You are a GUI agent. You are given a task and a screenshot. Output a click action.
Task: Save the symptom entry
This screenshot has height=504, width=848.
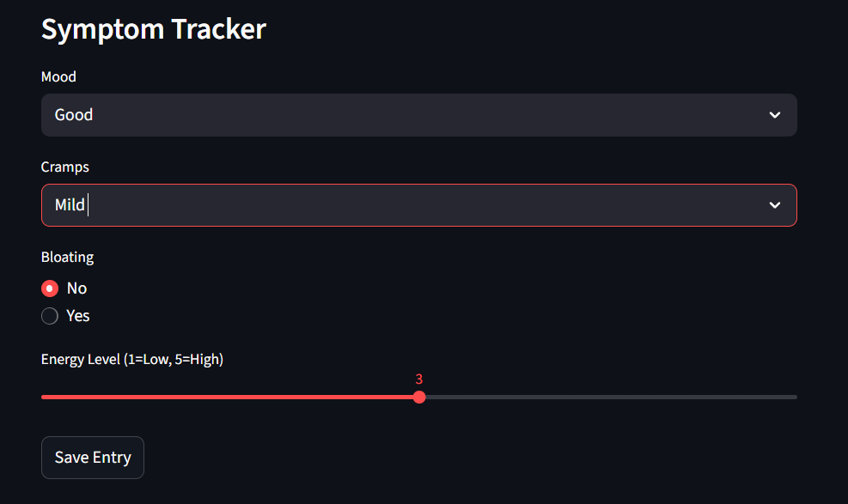pos(92,457)
